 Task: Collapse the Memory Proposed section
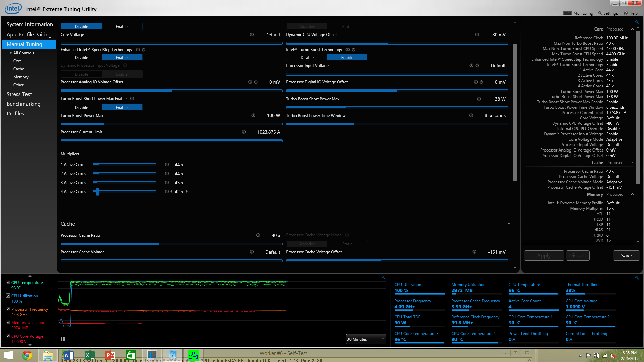(x=633, y=194)
